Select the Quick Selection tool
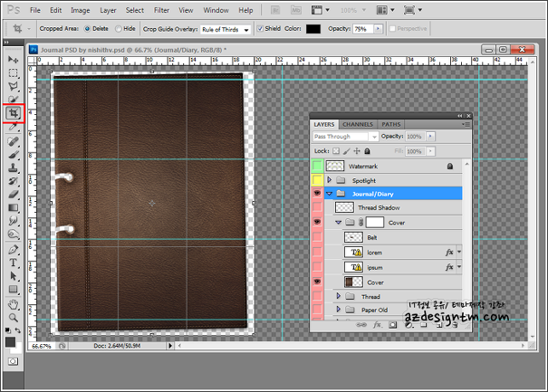 point(14,100)
